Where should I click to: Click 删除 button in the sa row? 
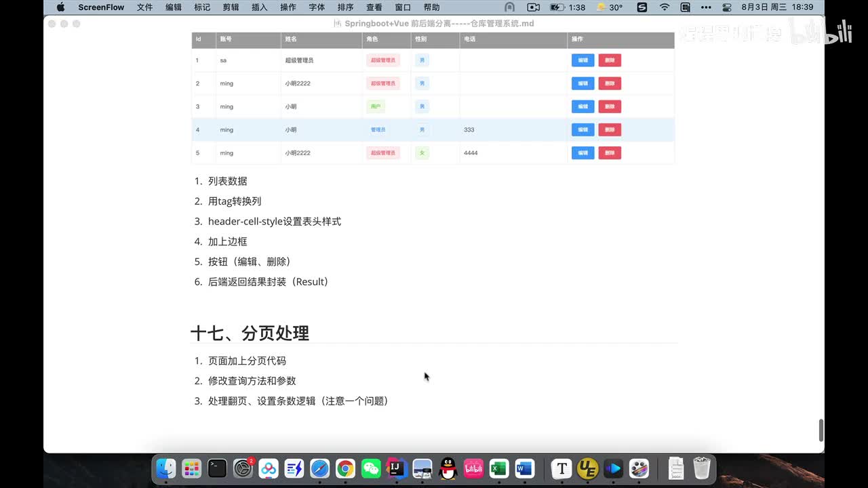click(x=610, y=60)
